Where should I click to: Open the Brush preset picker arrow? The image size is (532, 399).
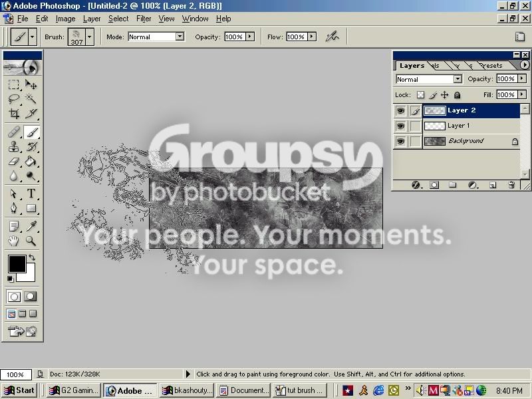click(90, 37)
